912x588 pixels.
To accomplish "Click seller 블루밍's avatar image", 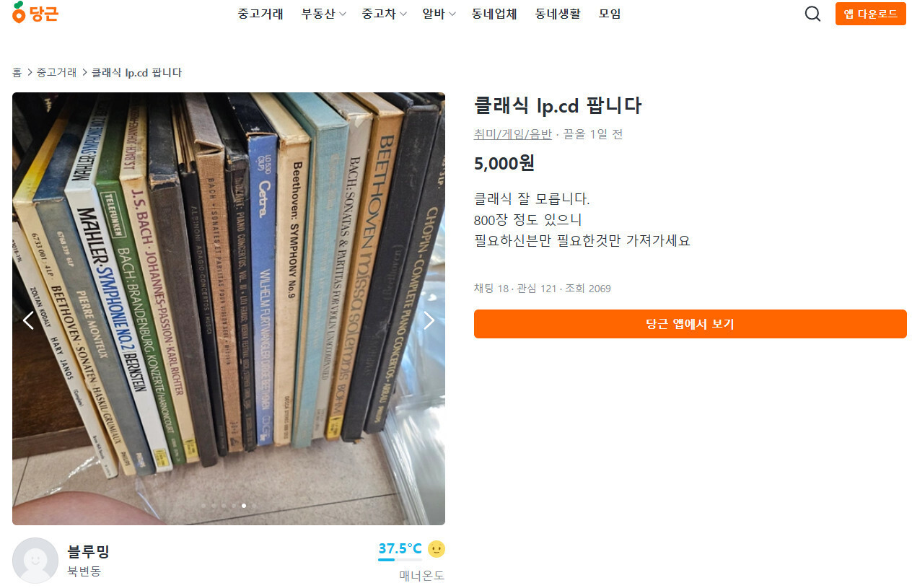I will [x=35, y=561].
